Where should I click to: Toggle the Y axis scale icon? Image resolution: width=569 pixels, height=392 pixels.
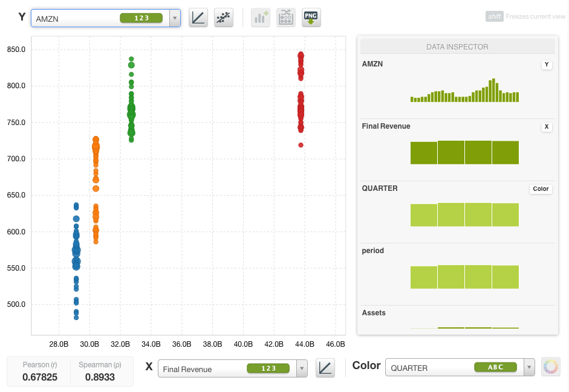[x=198, y=18]
